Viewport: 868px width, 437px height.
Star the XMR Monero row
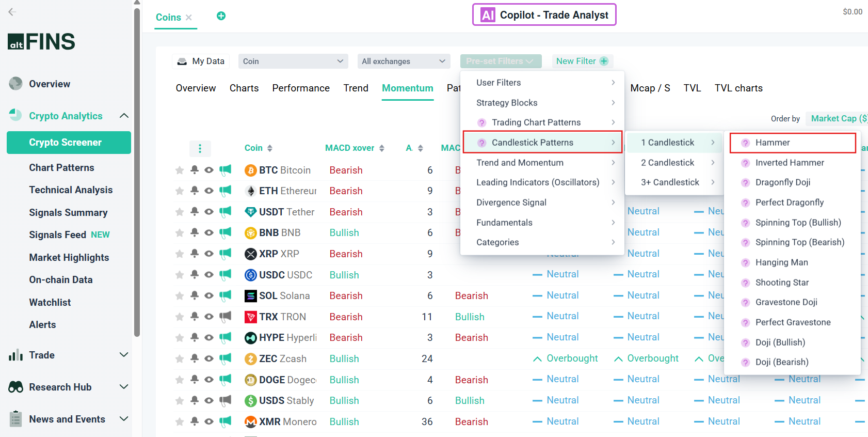(180, 422)
